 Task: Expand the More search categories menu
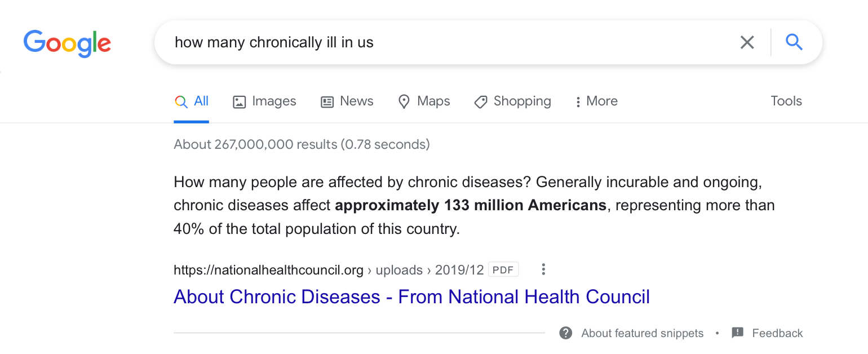596,101
